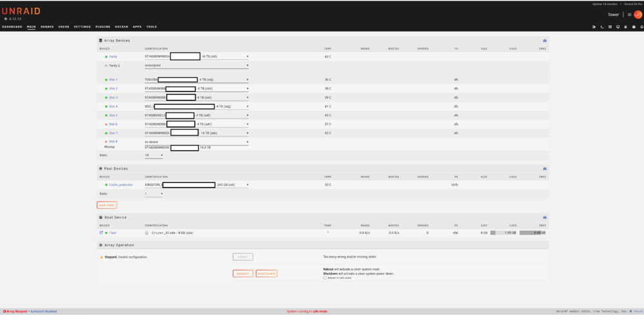This screenshot has width=644, height=315.
Task: Open the Disk 3 link
Action: point(113,97)
